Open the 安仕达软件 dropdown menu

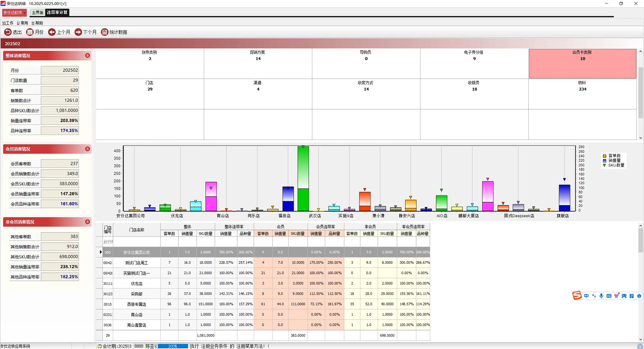(14, 13)
